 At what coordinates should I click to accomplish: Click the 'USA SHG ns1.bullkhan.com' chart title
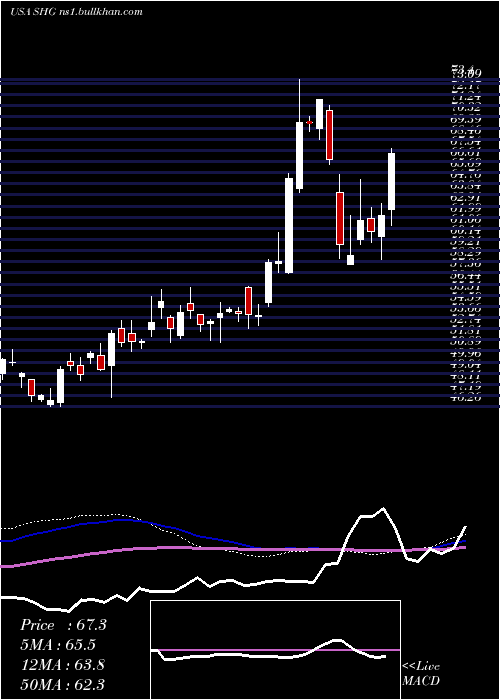tap(76, 12)
